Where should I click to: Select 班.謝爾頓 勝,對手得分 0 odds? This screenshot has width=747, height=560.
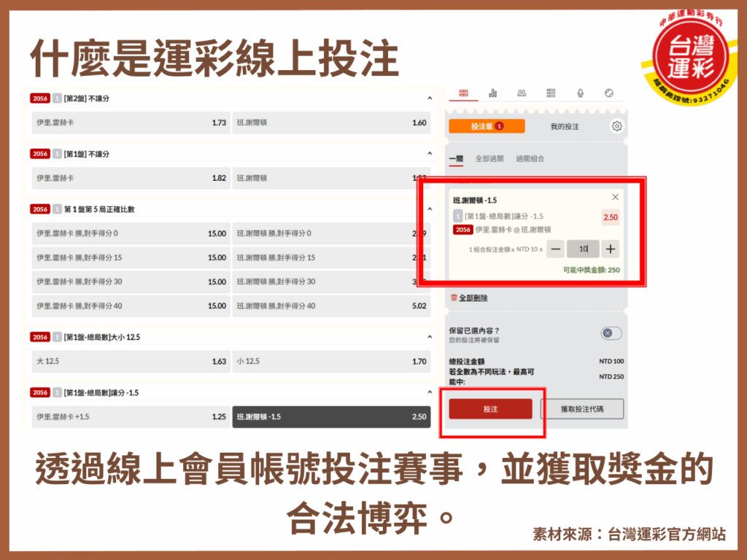point(332,233)
